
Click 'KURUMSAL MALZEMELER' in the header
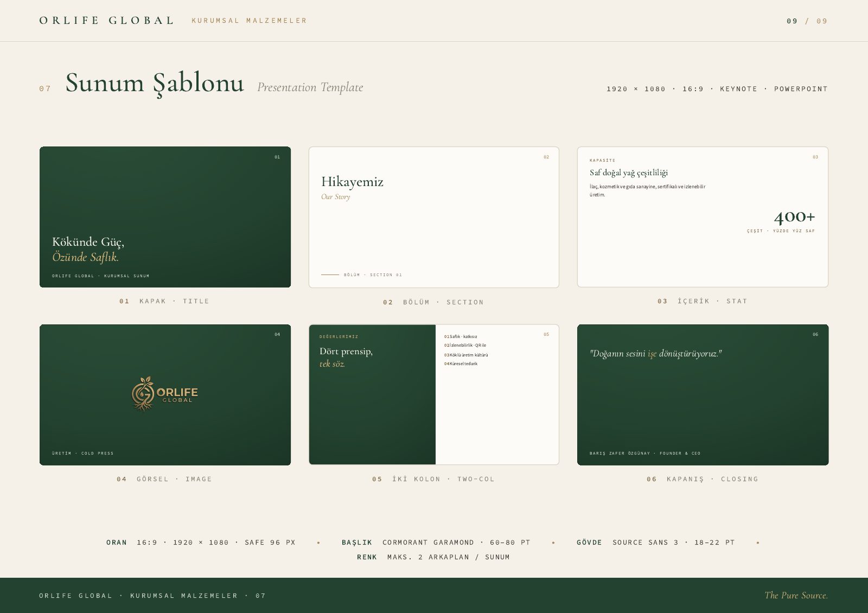pos(249,21)
